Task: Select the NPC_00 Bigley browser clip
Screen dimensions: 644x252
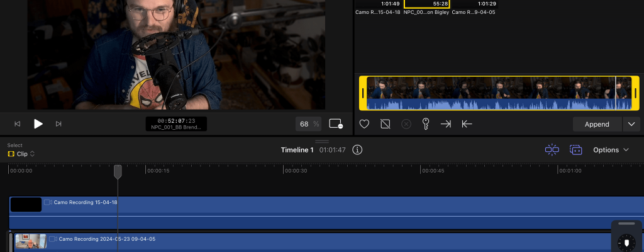Action: [x=427, y=8]
